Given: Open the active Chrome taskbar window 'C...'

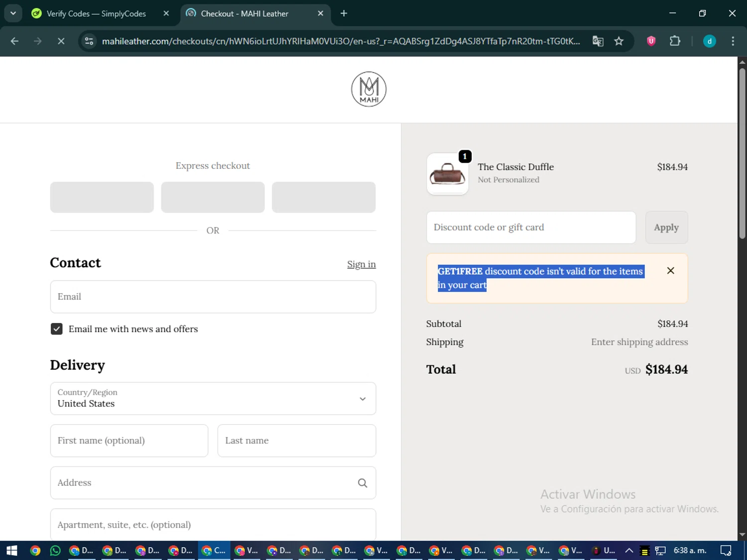Looking at the screenshot, I should (214, 551).
